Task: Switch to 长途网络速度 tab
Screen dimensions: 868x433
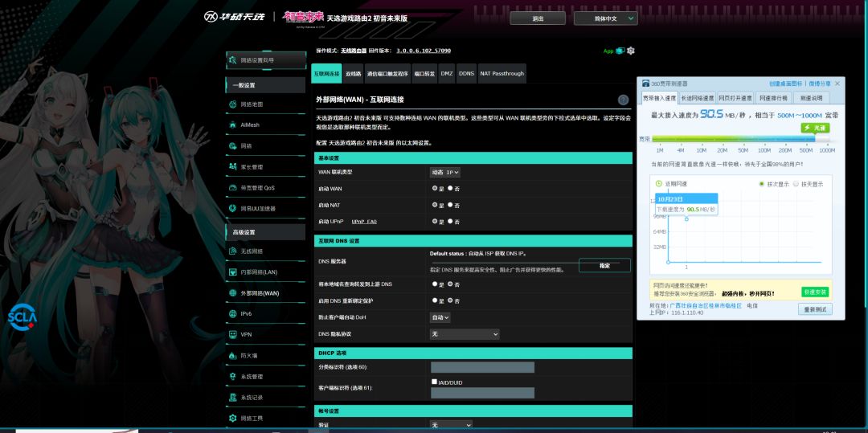Action: pyautogui.click(x=698, y=98)
